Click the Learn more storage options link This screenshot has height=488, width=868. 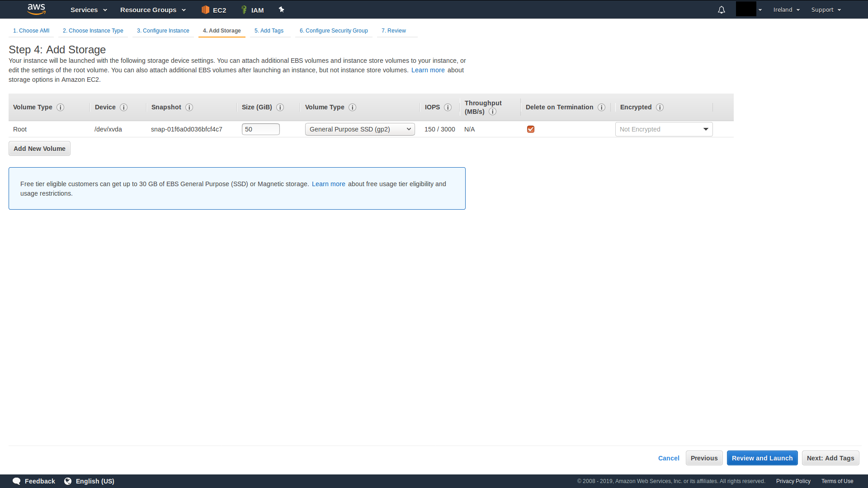tap(428, 70)
